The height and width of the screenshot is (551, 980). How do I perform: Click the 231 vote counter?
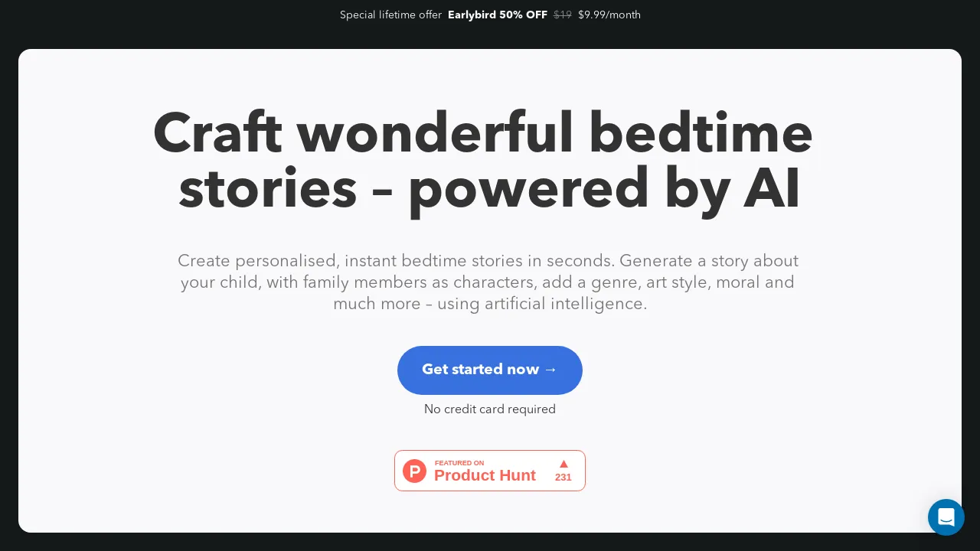coord(563,477)
